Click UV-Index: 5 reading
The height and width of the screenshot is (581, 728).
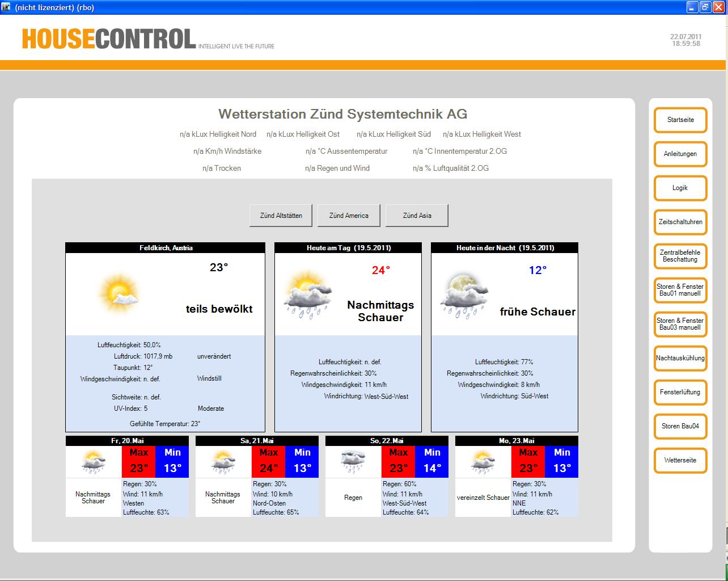pos(131,409)
